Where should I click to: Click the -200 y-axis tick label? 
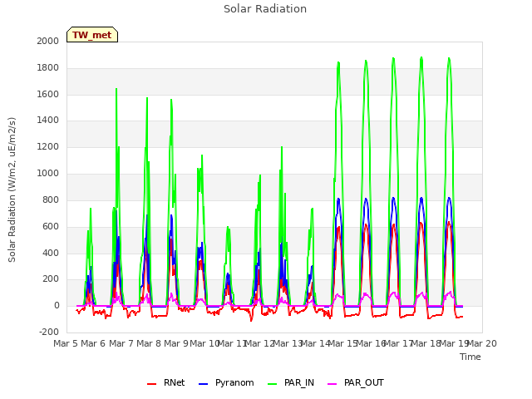click(49, 332)
